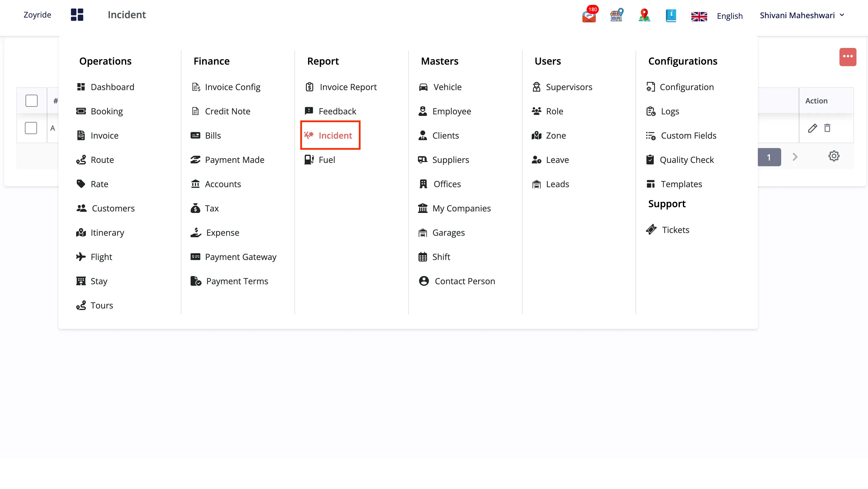Screen dimensions: 868x489
Task: Go to next page chevron in pagination
Action: (x=795, y=157)
